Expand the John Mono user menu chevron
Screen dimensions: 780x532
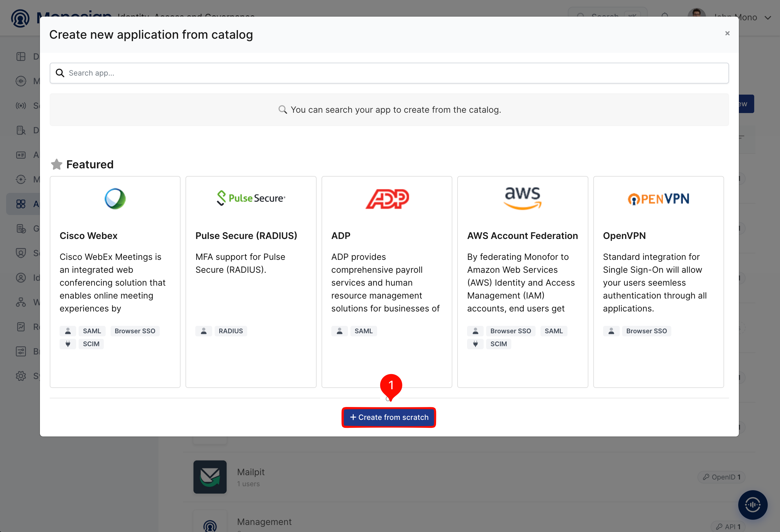tap(768, 18)
